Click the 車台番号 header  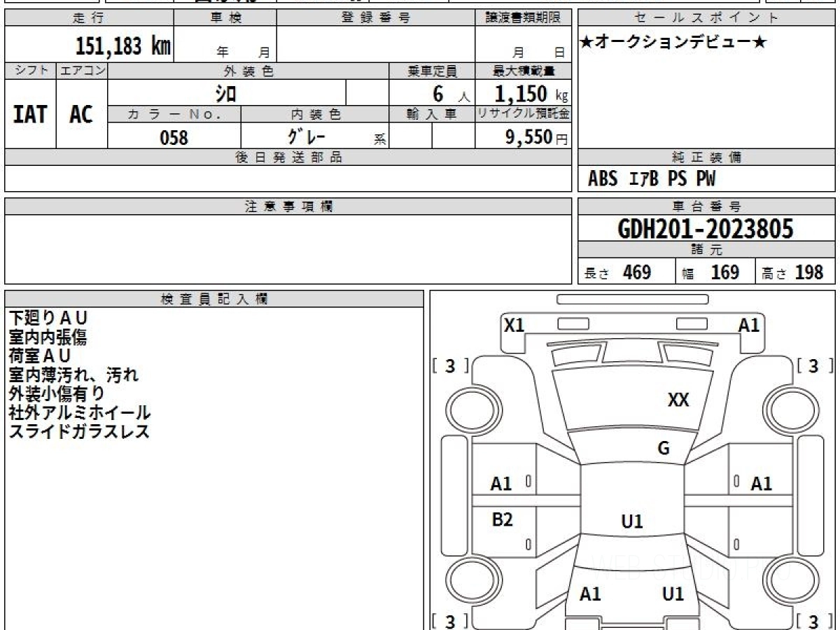point(706,206)
